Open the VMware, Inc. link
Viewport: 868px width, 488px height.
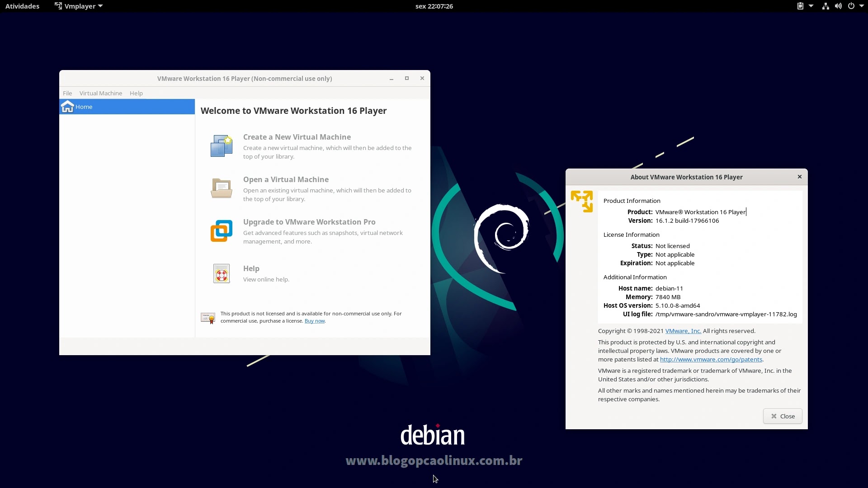(x=683, y=331)
